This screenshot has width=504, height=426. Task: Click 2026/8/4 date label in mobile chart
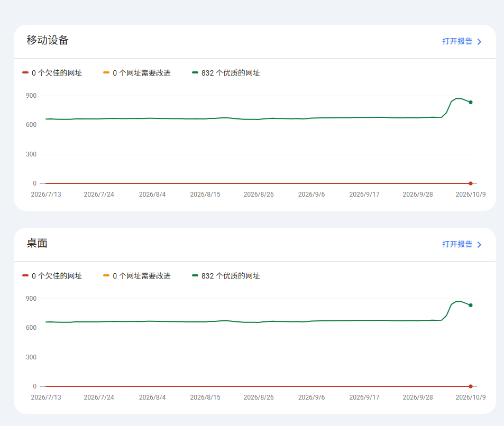152,195
